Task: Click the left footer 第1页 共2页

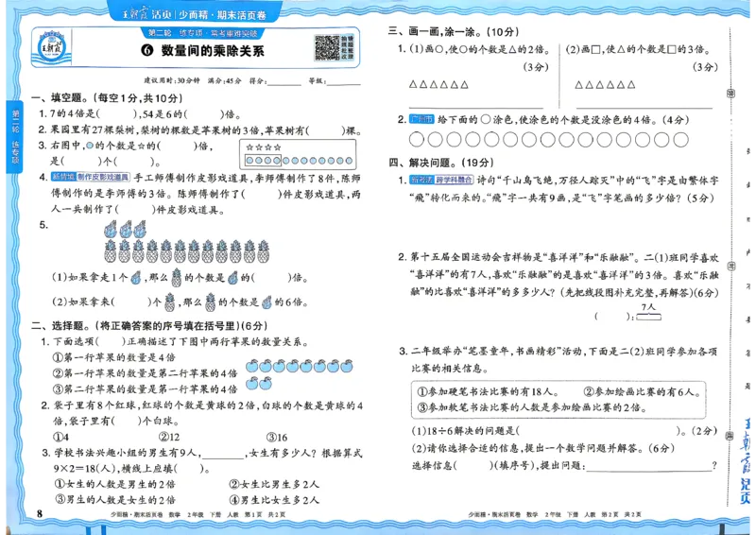Action: click(264, 515)
